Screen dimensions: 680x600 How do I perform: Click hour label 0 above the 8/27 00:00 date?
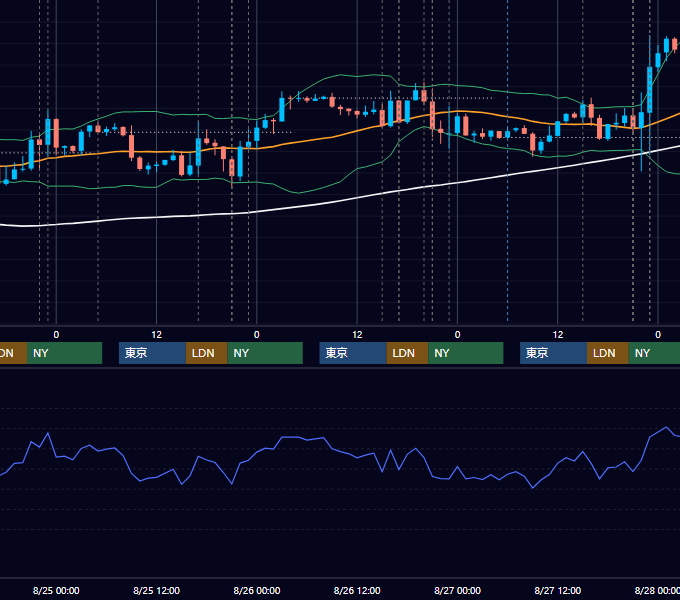point(457,335)
